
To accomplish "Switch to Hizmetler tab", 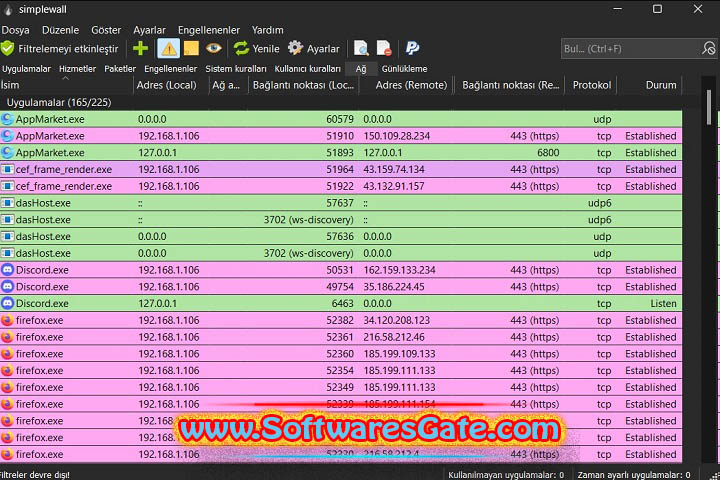I will pos(78,69).
